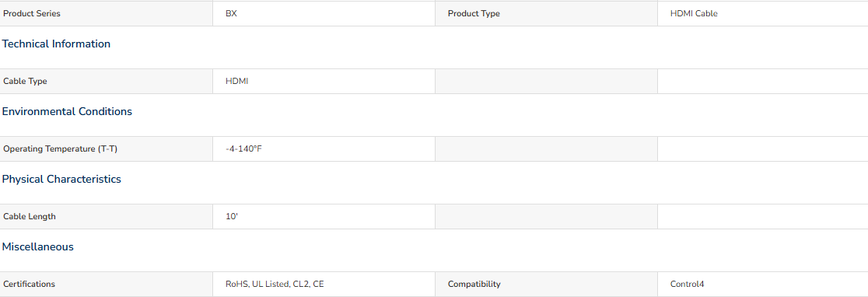Click the Compatibility label
The image size is (868, 297).
tap(474, 285)
